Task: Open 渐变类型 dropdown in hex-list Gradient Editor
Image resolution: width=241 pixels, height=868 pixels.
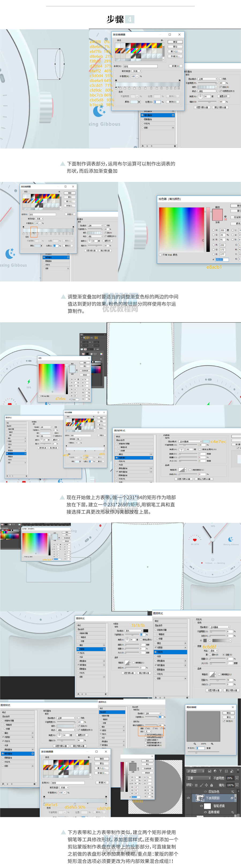Action: [x=137, y=71]
